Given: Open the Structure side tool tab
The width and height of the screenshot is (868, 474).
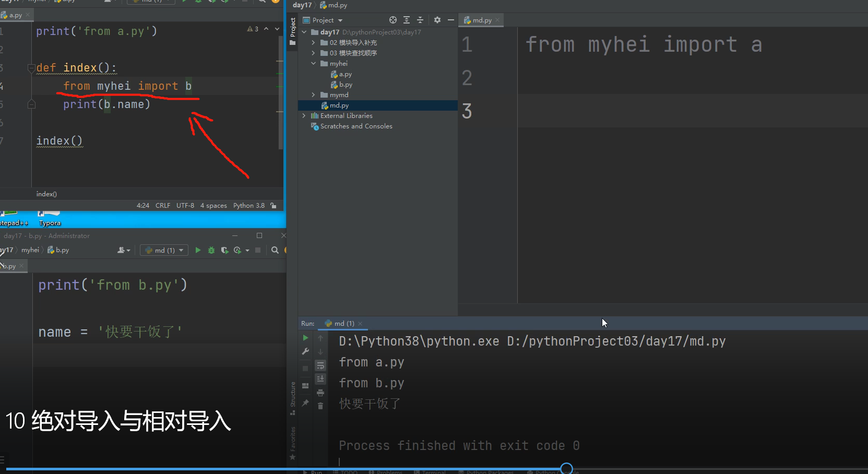Looking at the screenshot, I should (293, 398).
